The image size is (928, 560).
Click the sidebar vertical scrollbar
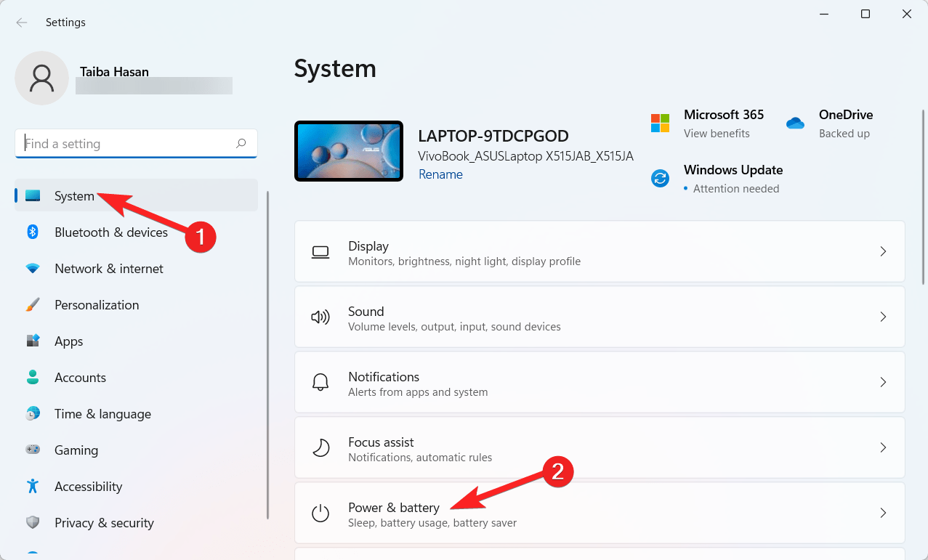(268, 355)
